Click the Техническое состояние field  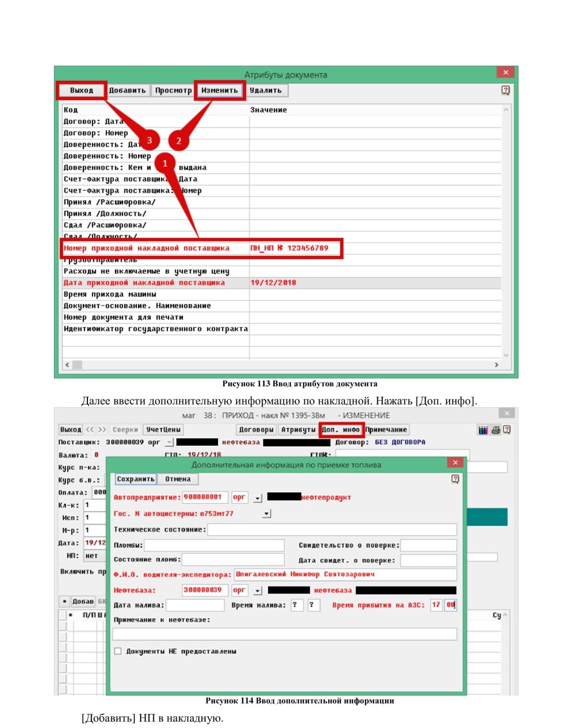point(332,529)
